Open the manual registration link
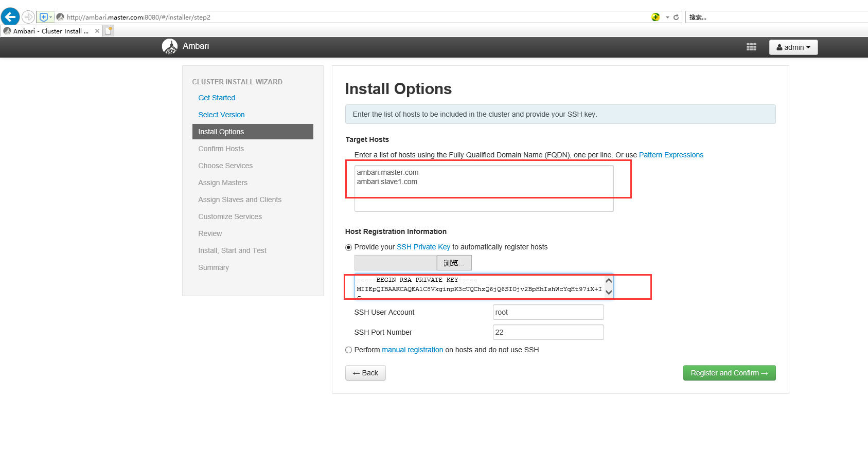 click(412, 350)
